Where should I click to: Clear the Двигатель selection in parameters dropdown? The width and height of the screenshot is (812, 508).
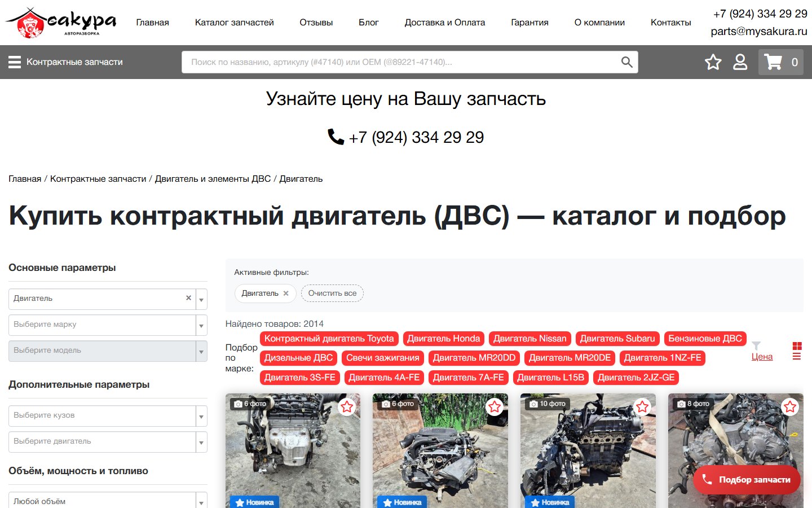pos(188,298)
